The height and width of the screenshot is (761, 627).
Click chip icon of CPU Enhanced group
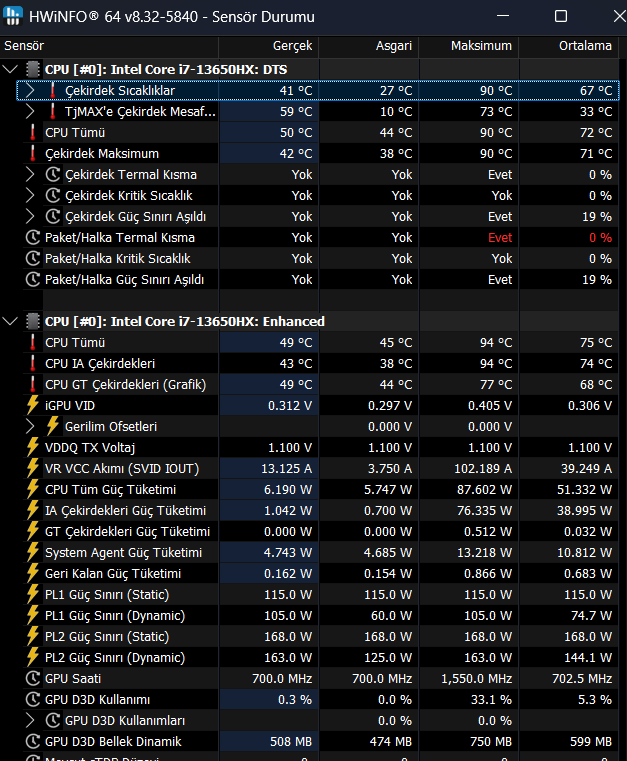coord(33,321)
